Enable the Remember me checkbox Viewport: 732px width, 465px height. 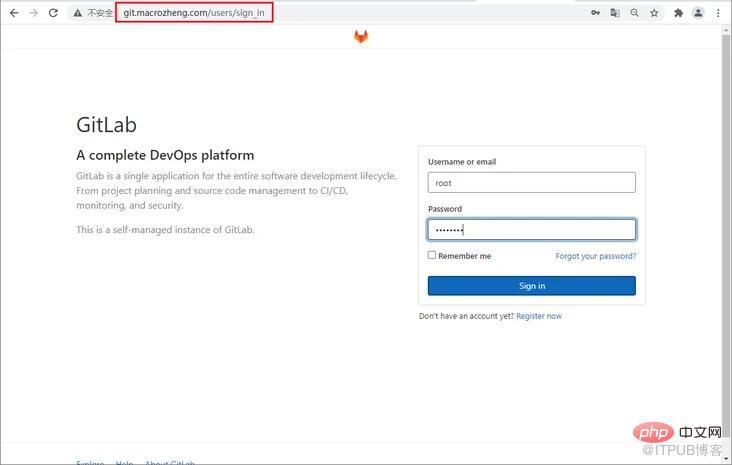[432, 255]
